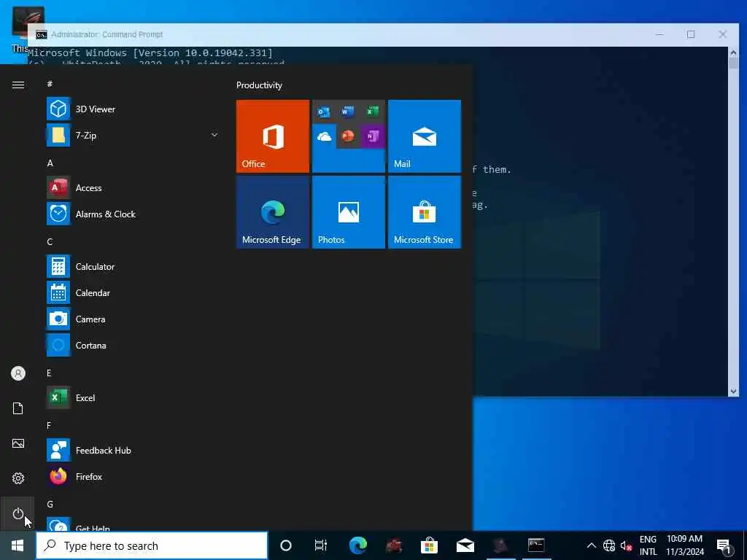Jump to letter index via # header

(x=50, y=84)
